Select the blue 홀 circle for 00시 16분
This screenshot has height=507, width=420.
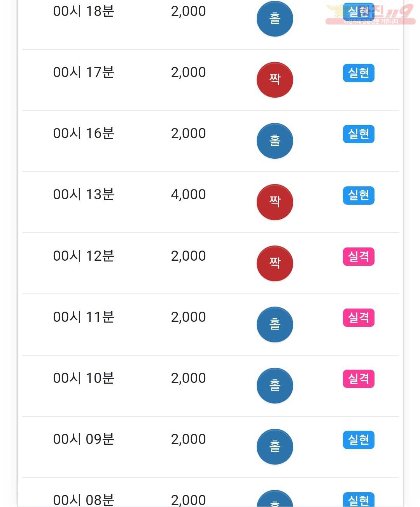(275, 140)
